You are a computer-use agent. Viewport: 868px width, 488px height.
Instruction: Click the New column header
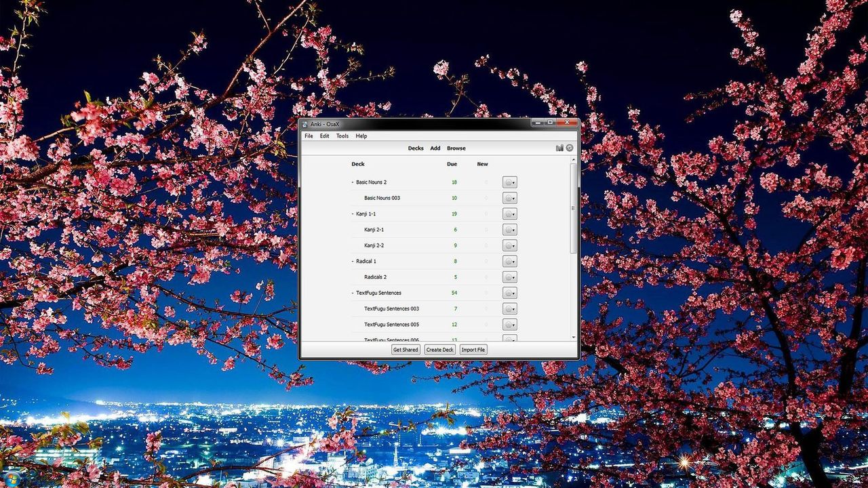point(482,164)
